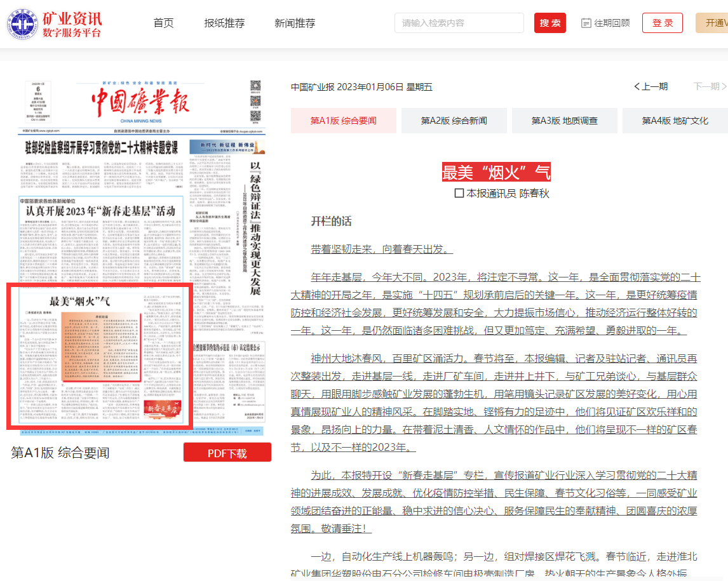Image resolution: width=728 pixels, height=581 pixels.
Task: Click the 中国矿业报 masthead title image
Action: tap(139, 100)
